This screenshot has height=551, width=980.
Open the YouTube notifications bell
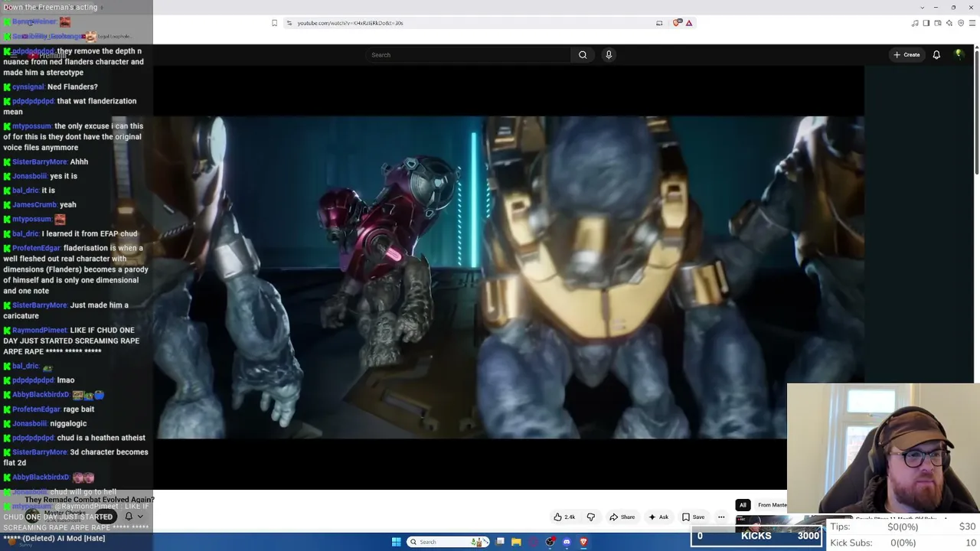936,55
